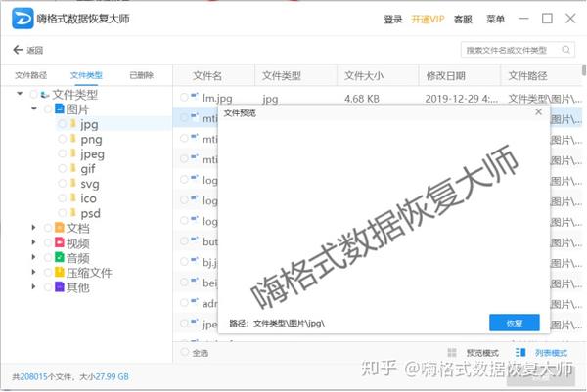Click the back arrow icon
This screenshot has width=587, height=392.
[18, 50]
